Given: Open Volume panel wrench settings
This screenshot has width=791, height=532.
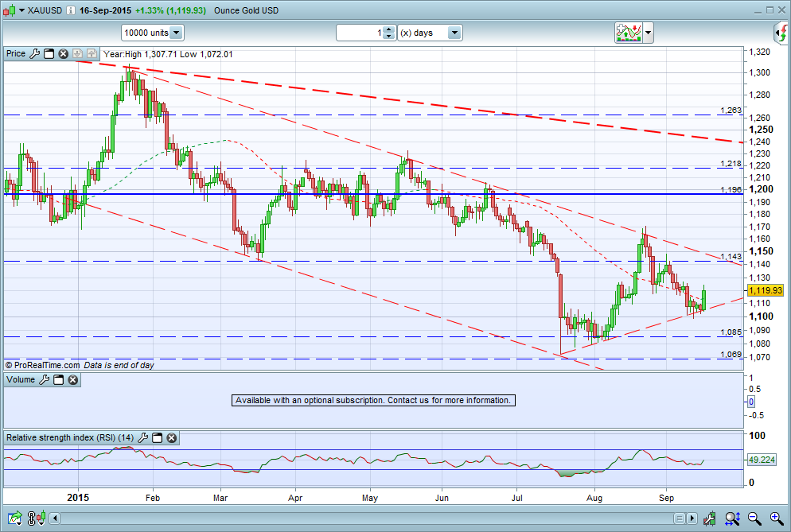Looking at the screenshot, I should click(45, 379).
